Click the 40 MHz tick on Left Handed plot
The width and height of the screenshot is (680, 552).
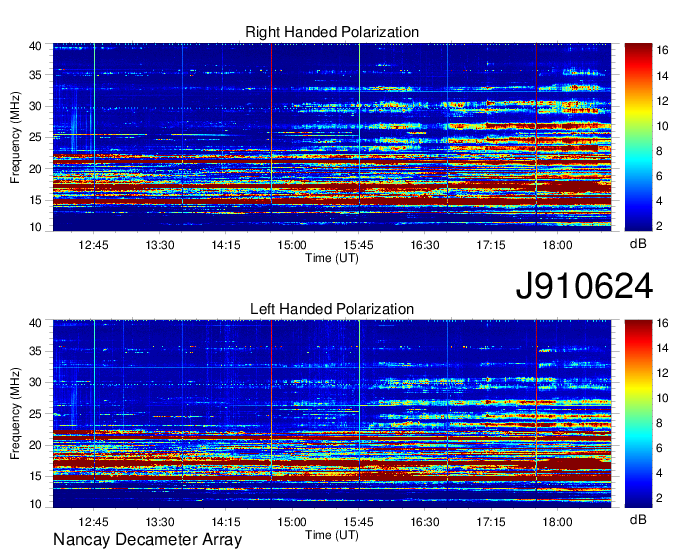click(x=36, y=323)
